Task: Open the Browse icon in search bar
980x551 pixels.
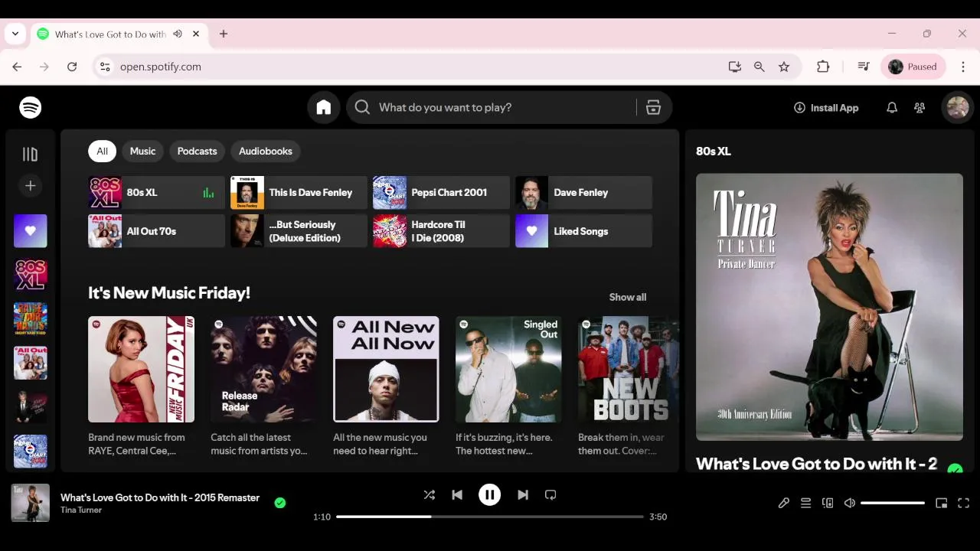Action: pyautogui.click(x=653, y=108)
